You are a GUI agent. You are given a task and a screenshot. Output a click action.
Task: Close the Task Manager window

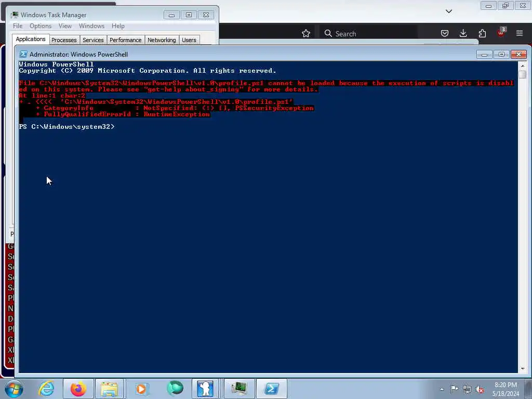click(206, 15)
